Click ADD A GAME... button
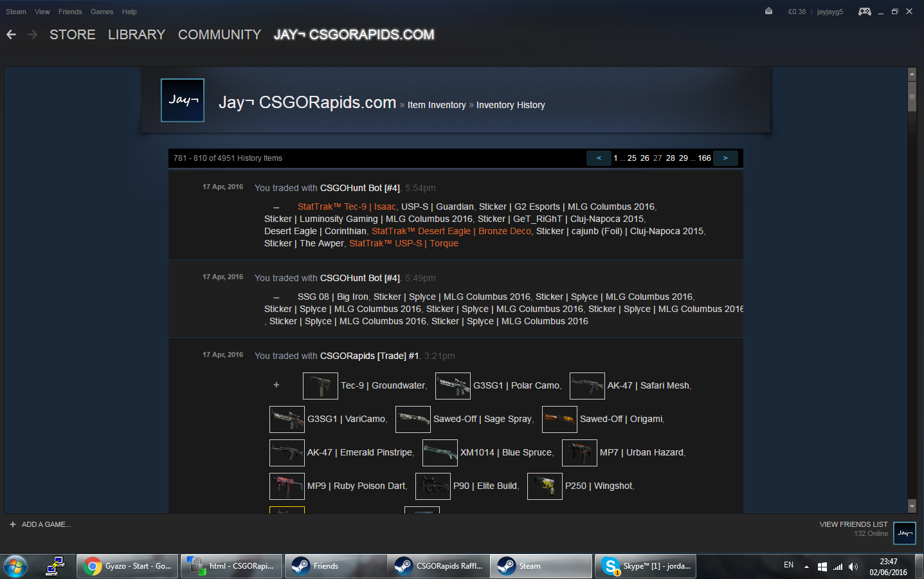Viewport: 924px width, 579px height. click(46, 524)
